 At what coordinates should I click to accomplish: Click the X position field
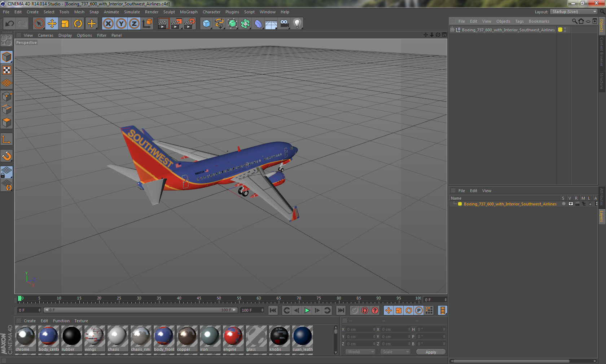[x=360, y=329]
